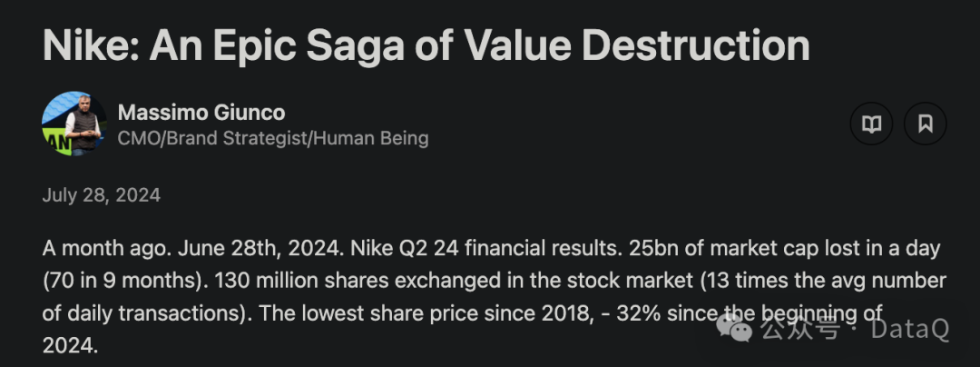This screenshot has height=367, width=980.
Task: Click the July 28, 2024 date
Action: click(x=102, y=195)
